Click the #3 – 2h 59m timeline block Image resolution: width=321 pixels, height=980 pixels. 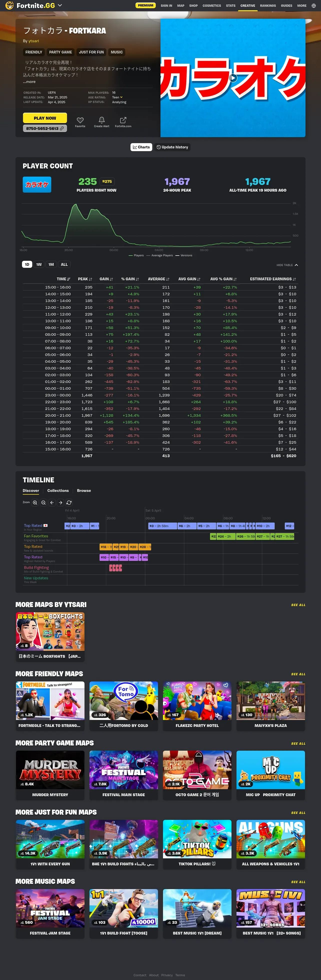pyautogui.click(x=162, y=526)
